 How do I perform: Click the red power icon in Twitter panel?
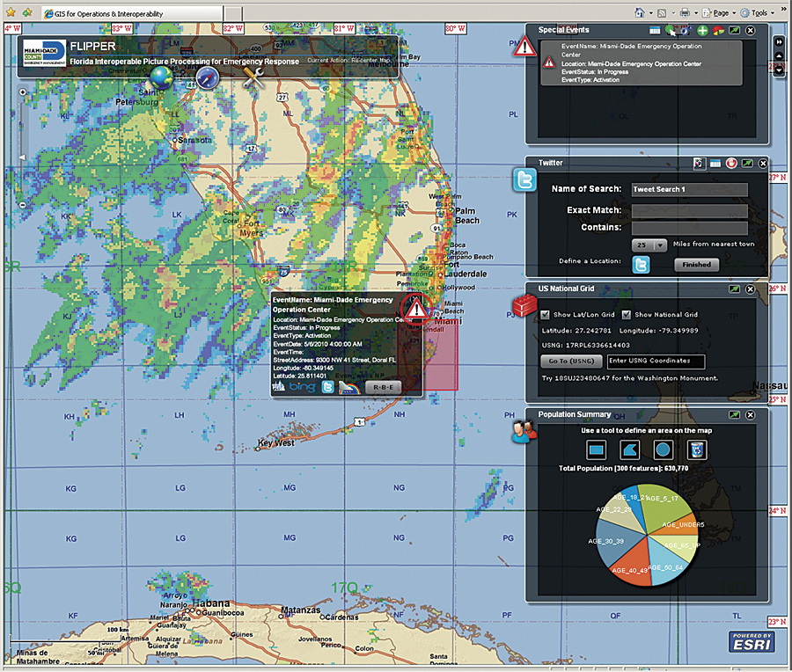tap(731, 163)
